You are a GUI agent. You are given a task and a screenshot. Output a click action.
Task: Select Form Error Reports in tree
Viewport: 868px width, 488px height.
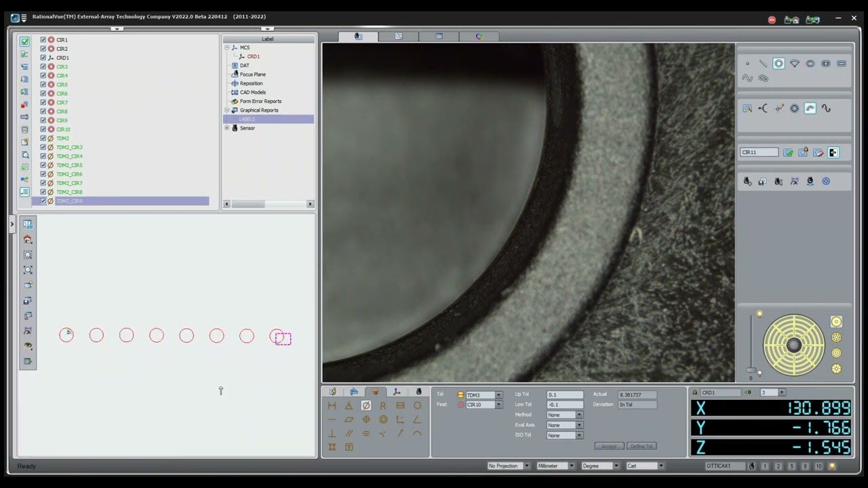tap(260, 101)
